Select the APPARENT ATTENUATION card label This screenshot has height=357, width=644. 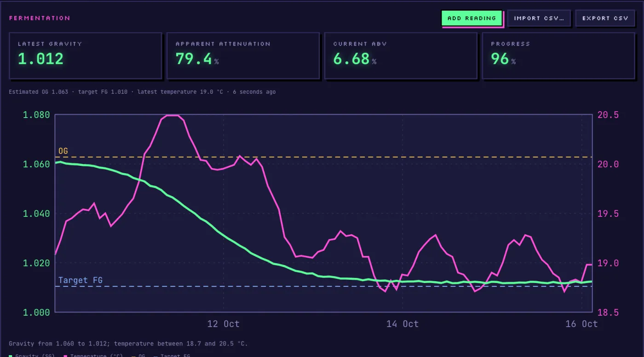pos(223,44)
